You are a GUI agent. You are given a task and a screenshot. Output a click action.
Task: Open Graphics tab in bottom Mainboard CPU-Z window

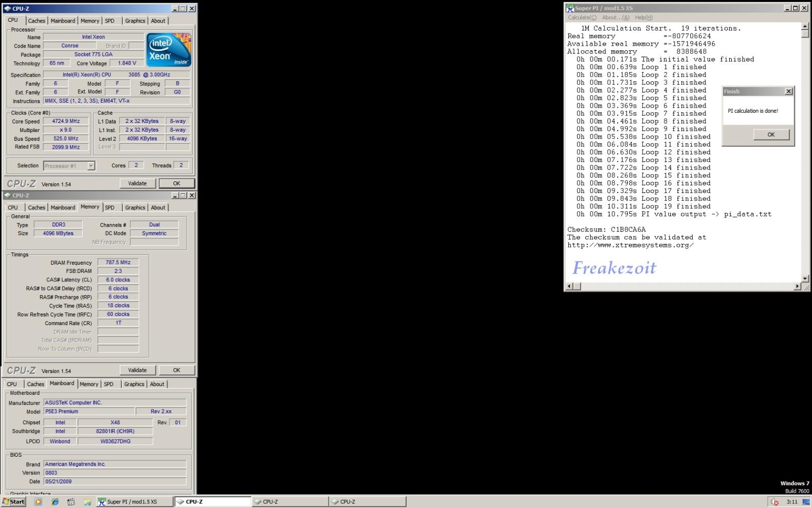(134, 384)
